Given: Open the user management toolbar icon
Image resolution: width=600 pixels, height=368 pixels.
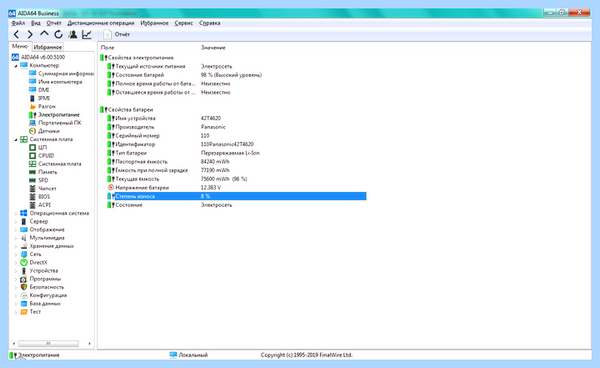Looking at the screenshot, I should click(73, 34).
